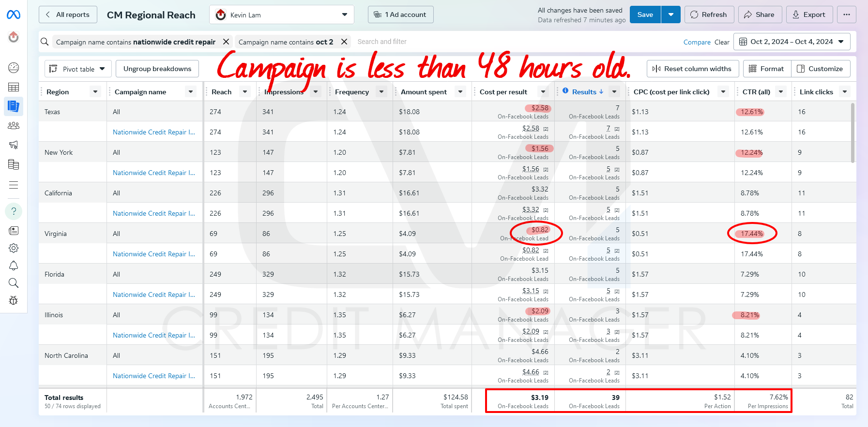Image resolution: width=868 pixels, height=427 pixels.
Task: Open the arrow dropdown next to Save
Action: pos(670,15)
